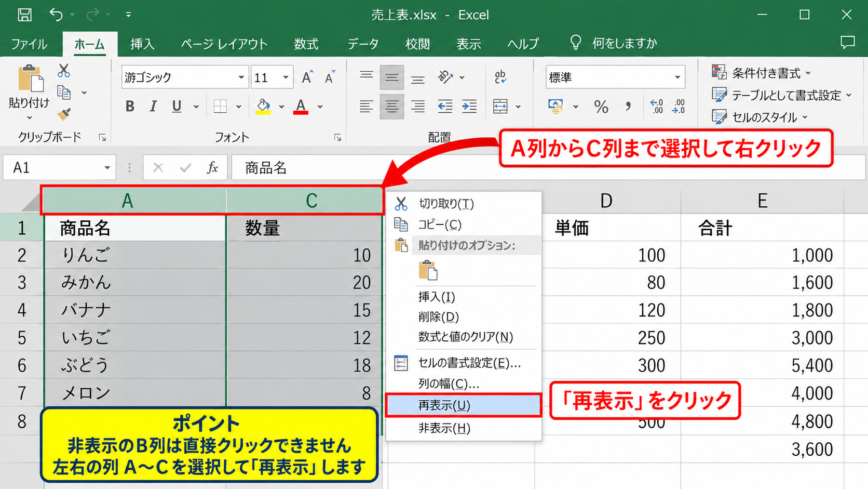
Task: Click the Cut scissors icon in ribbon
Action: [x=64, y=70]
